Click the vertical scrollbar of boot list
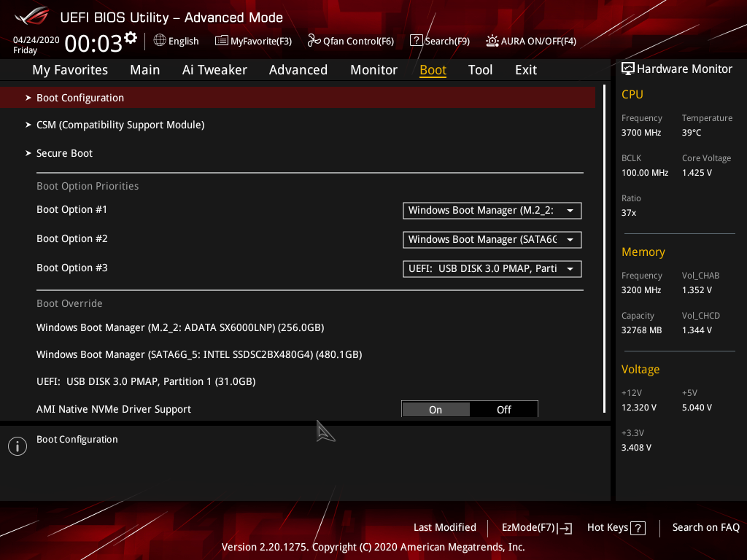The image size is (747, 560). coord(604,249)
